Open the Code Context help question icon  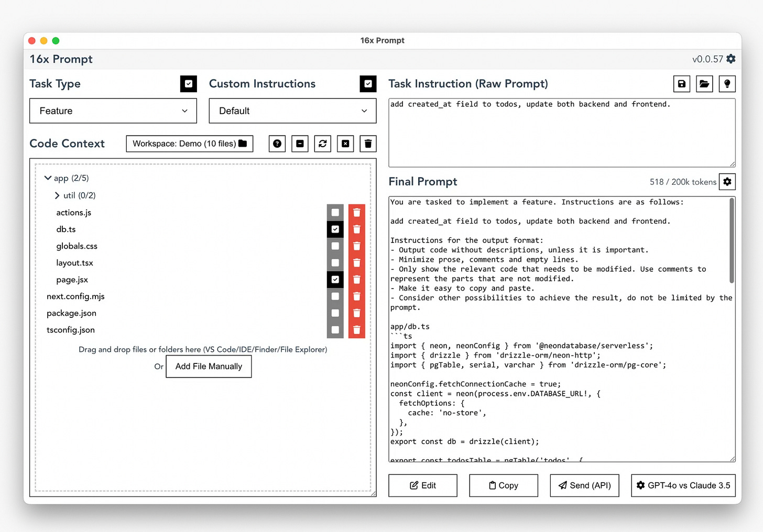point(277,143)
